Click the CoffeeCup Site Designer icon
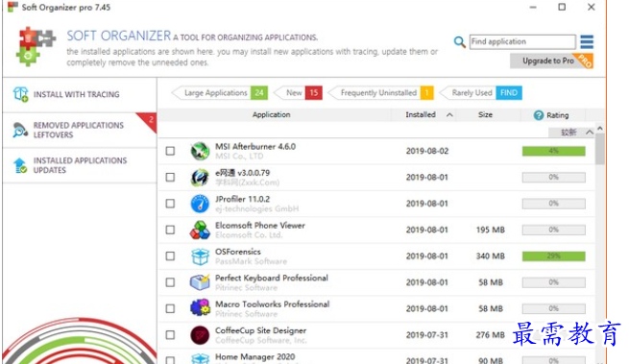 click(x=200, y=335)
